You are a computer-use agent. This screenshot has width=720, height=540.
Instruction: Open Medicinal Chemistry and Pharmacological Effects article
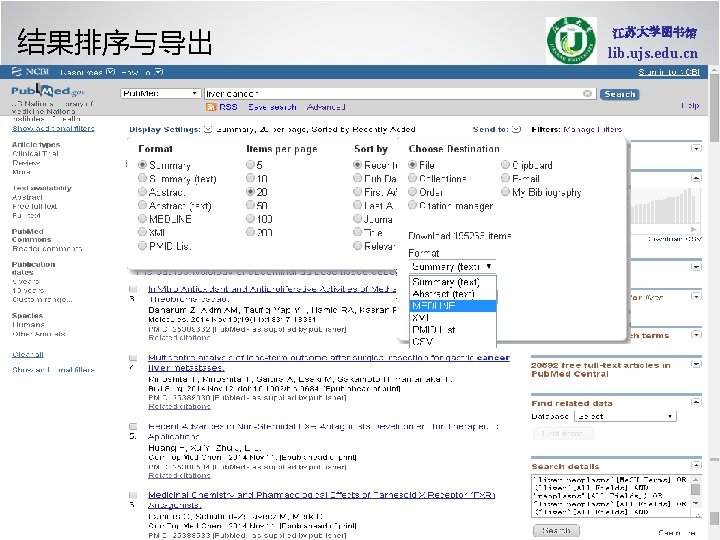pos(321,500)
